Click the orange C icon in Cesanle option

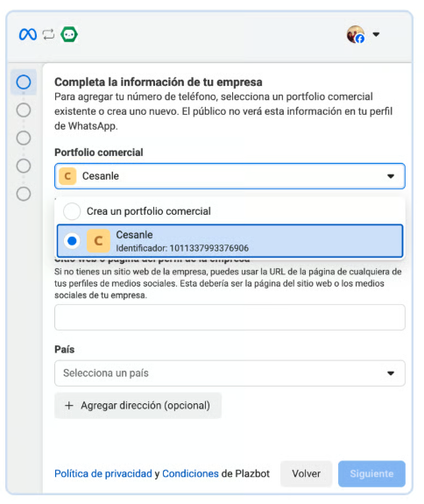click(98, 241)
